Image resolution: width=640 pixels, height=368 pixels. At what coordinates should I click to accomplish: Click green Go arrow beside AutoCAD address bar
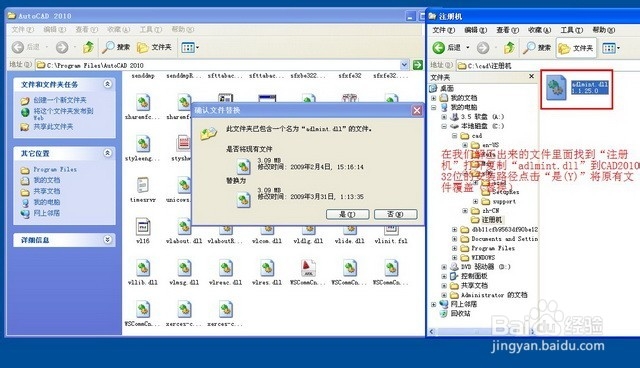(418, 65)
